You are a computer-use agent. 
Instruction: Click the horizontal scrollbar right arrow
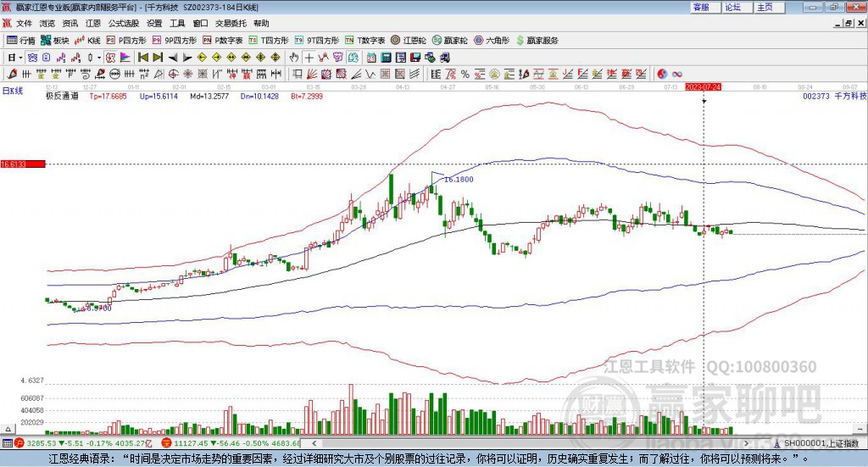tap(746, 443)
